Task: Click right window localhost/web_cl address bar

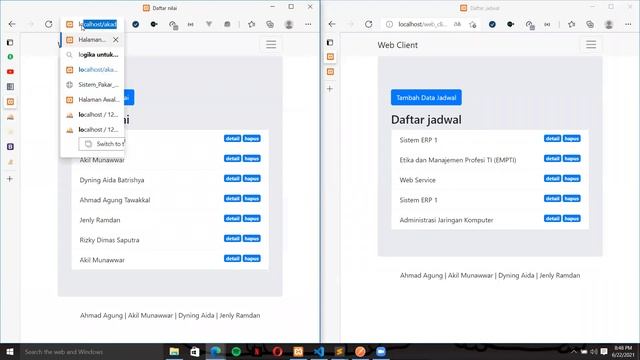Action: pos(423,24)
